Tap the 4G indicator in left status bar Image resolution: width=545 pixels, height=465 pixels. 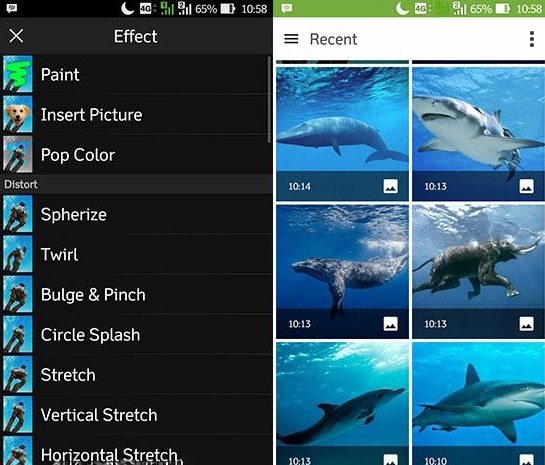point(147,9)
